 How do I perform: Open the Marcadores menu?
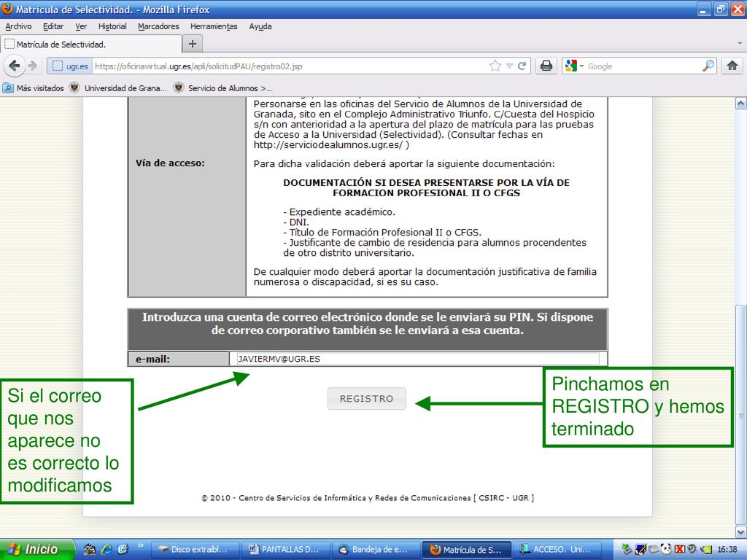pyautogui.click(x=158, y=26)
